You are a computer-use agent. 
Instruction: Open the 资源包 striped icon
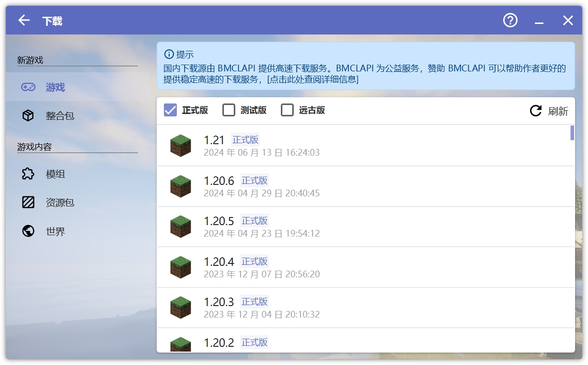point(28,202)
